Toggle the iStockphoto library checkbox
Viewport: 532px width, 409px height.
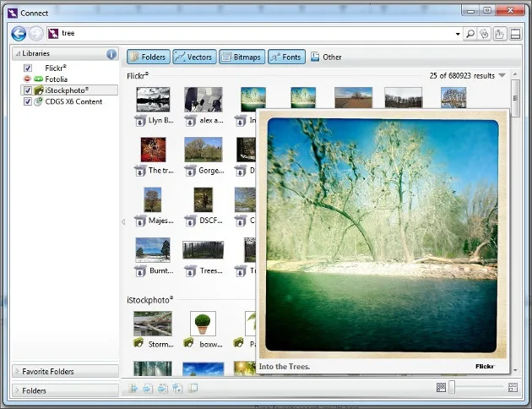pos(28,90)
